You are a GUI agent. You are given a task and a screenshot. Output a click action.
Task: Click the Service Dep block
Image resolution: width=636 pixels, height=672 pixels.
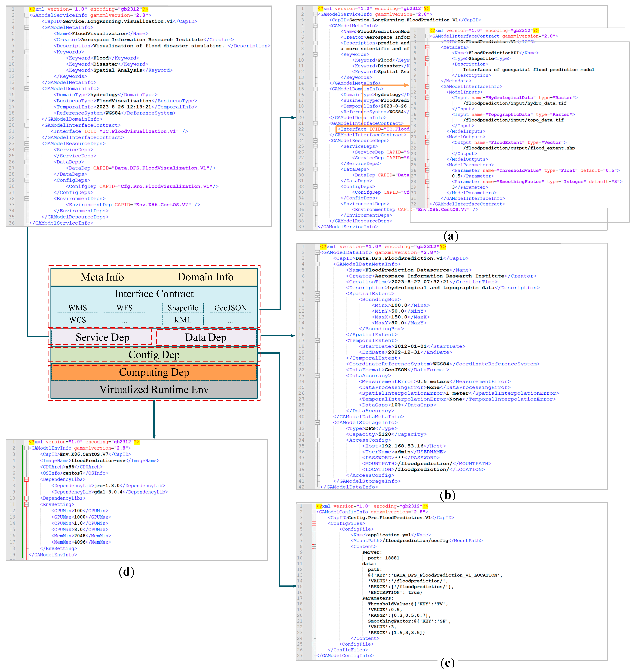click(x=102, y=338)
